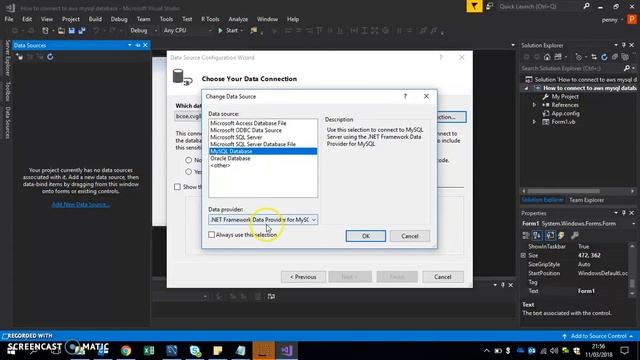Switch to the Team Explorer tab

coord(587,200)
